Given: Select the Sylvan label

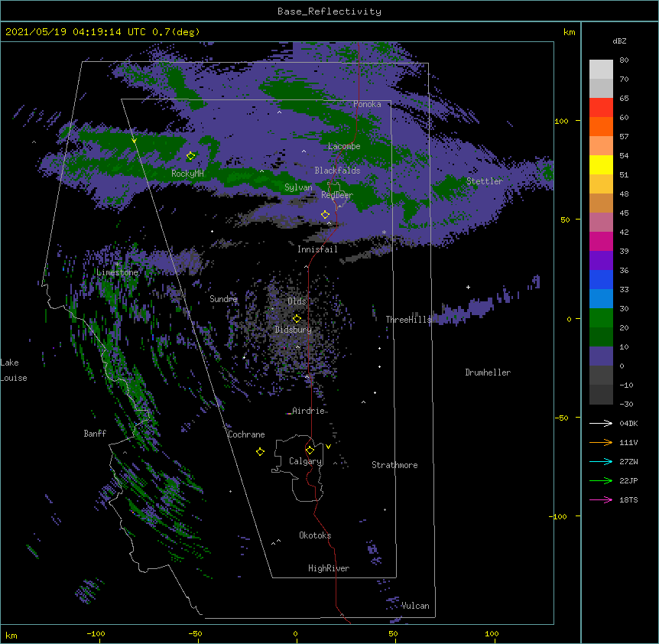Looking at the screenshot, I should click(298, 187).
